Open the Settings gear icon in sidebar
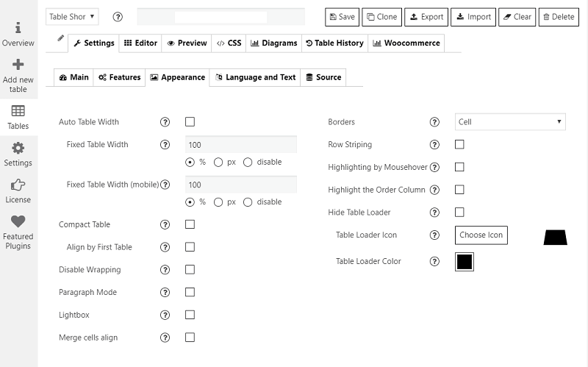 click(18, 148)
